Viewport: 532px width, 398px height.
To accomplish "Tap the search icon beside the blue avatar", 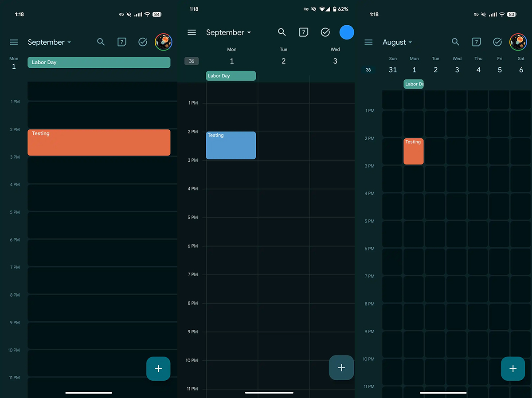I will 282,32.
